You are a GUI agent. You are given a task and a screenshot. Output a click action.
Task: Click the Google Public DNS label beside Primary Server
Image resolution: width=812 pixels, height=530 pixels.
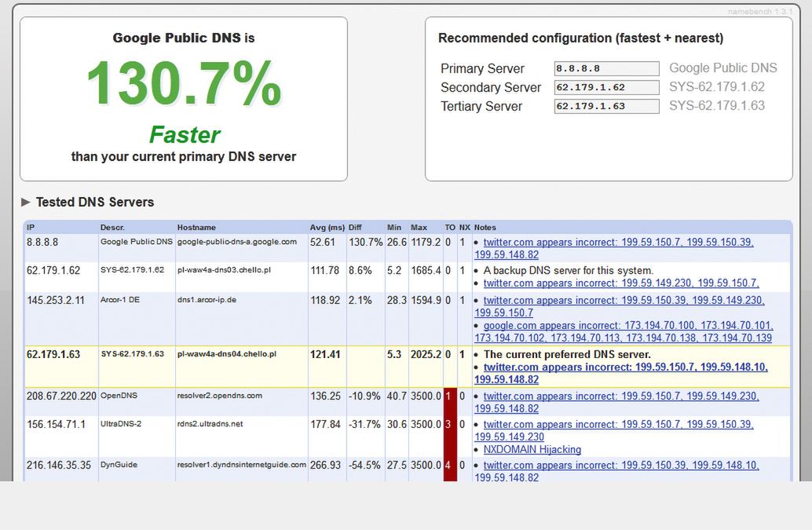click(x=723, y=68)
